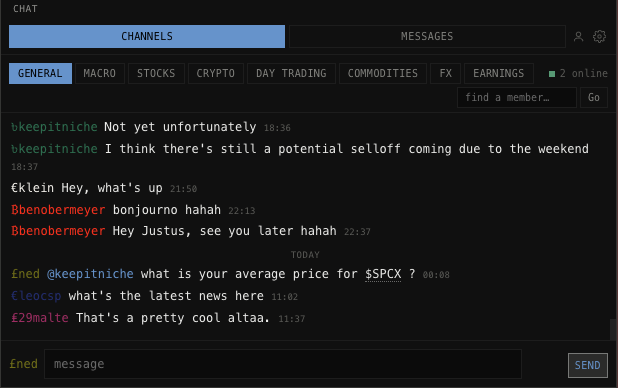Click the 00:08 timestamp
Image resolution: width=618 pixels, height=388 pixels.
pos(436,275)
